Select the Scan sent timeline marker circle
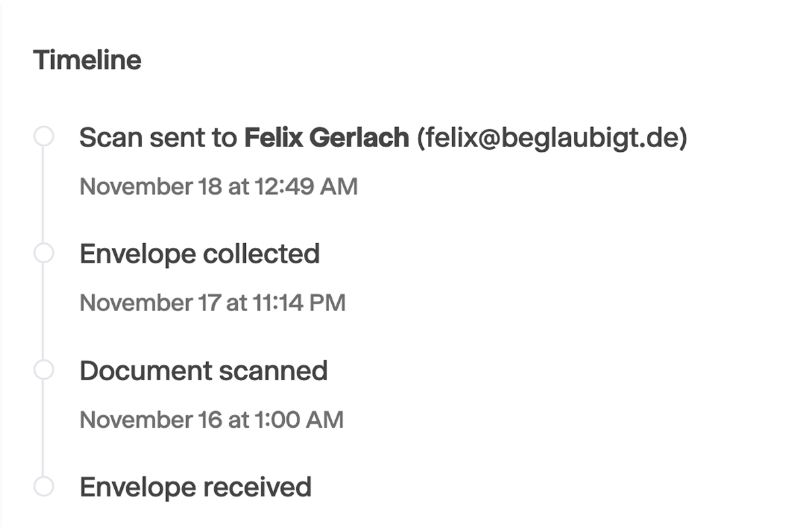This screenshot has width=802, height=532. [x=44, y=136]
